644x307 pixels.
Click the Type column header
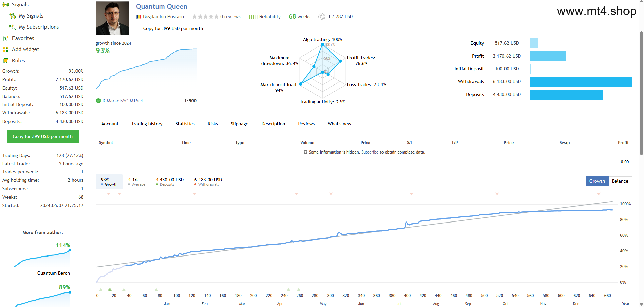[240, 143]
